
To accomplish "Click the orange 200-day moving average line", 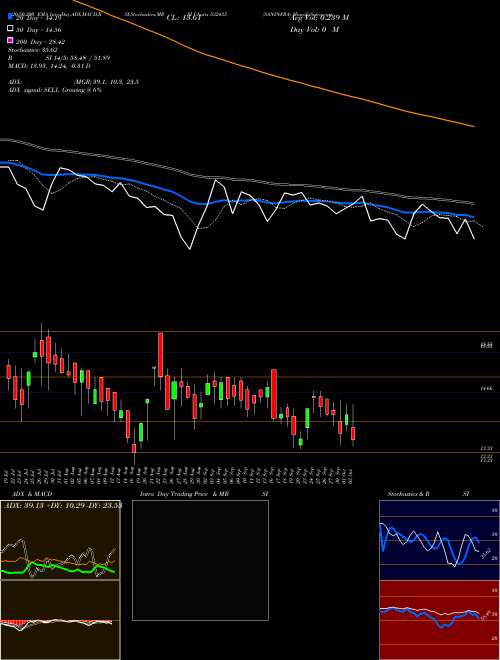I will pyautogui.click(x=269, y=74).
